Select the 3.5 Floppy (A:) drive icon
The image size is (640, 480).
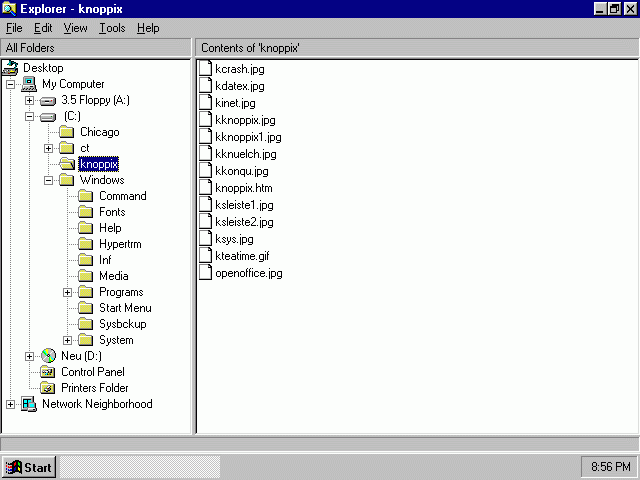pos(48,100)
